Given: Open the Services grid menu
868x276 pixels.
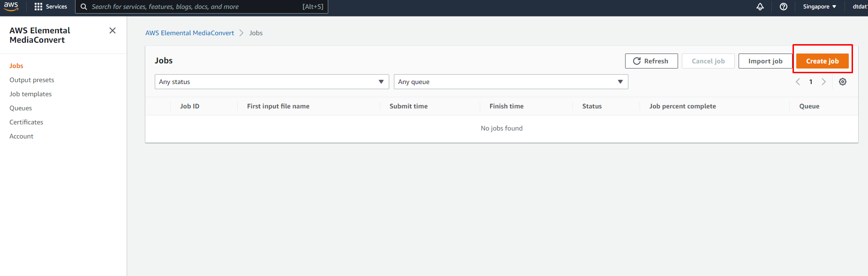Looking at the screenshot, I should pyautogui.click(x=51, y=7).
